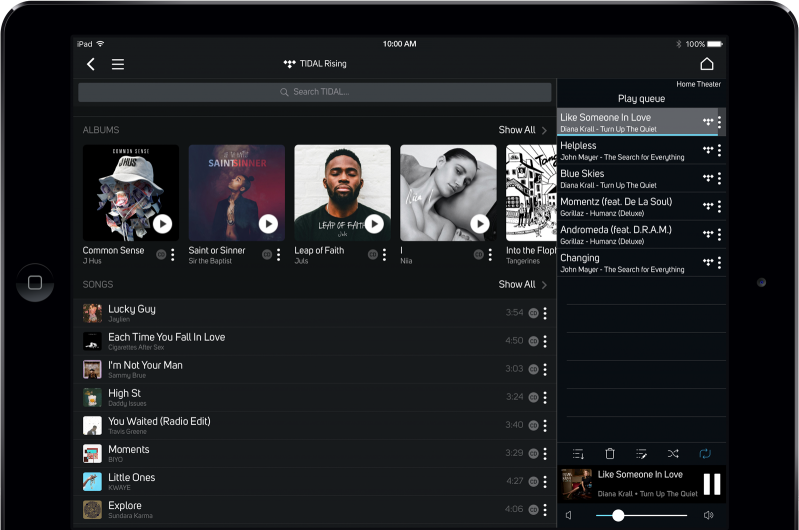Viewport: 799px width, 530px height.
Task: Adjust the volume slider
Action: coord(618,515)
